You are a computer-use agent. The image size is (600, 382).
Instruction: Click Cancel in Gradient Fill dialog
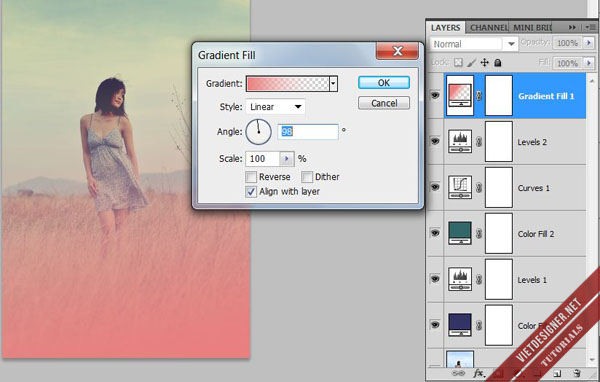pyautogui.click(x=384, y=103)
